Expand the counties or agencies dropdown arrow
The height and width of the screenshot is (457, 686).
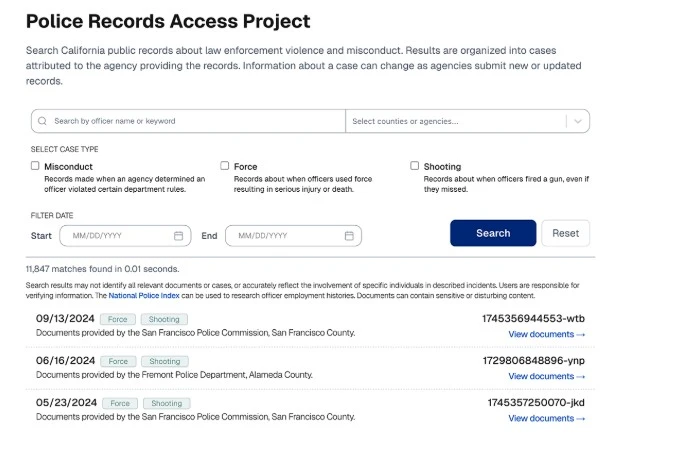(x=578, y=121)
